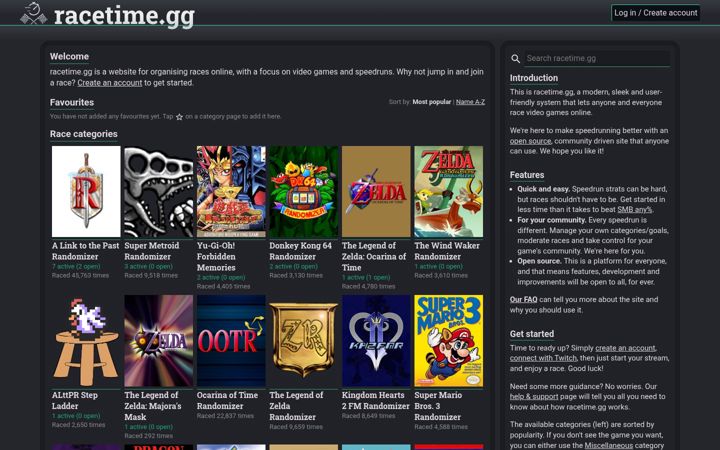
Task: Open Yu-Gi-Oh! Forbidden Memories cover image
Action: [231, 191]
